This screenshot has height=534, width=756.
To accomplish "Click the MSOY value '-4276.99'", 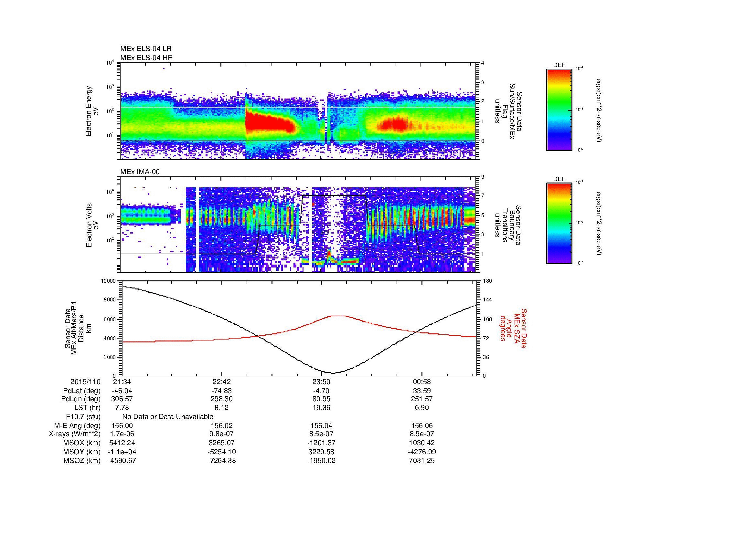I will (422, 452).
